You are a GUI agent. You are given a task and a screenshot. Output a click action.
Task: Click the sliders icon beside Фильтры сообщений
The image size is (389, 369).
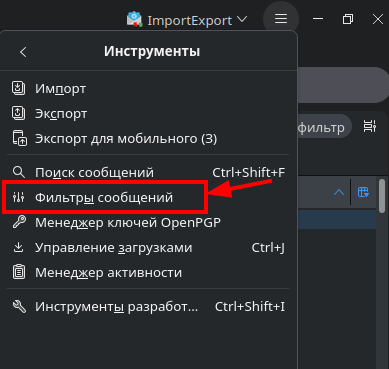[18, 197]
